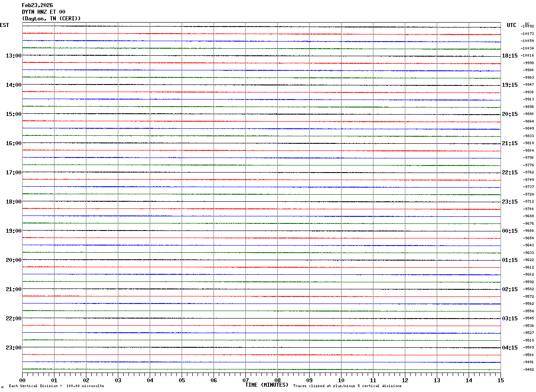Click the DC offset value -9849
This screenshot has height=392, width=536.
point(528,129)
